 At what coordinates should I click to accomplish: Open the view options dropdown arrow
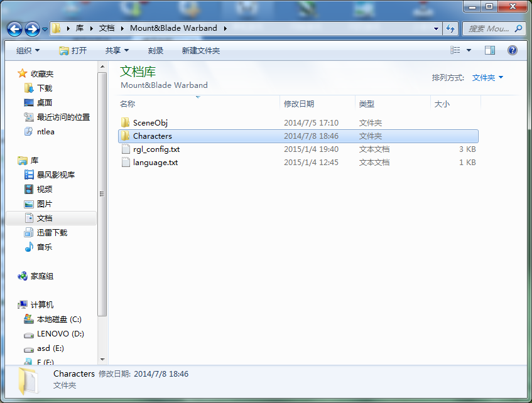[469, 51]
